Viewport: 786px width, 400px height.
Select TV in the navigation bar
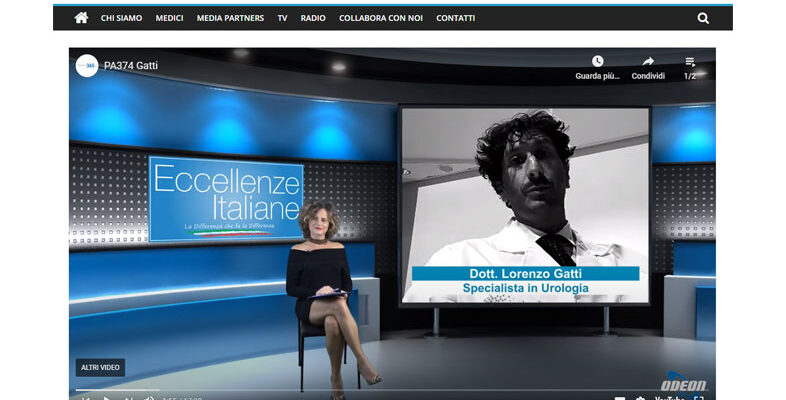[282, 18]
